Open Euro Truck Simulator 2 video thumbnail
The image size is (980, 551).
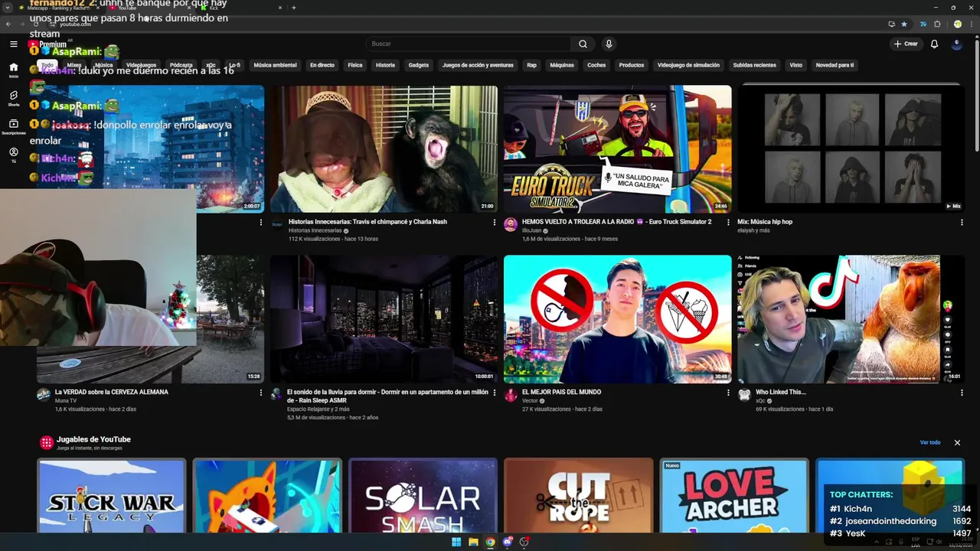coord(617,148)
